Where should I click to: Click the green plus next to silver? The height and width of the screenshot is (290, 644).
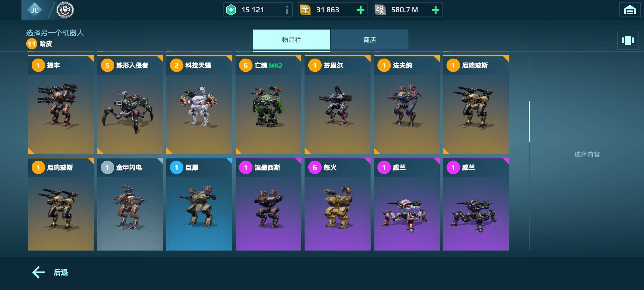[x=436, y=10]
